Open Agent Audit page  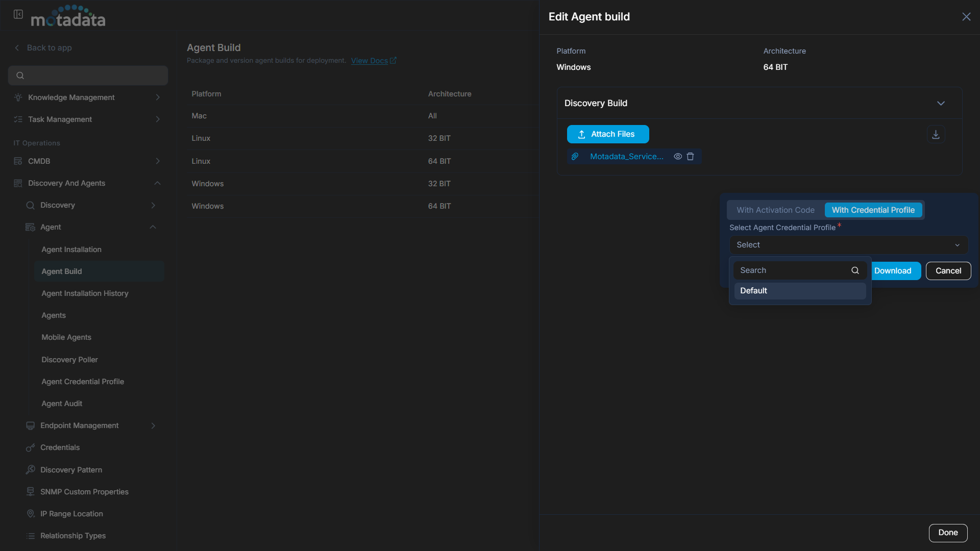(62, 404)
